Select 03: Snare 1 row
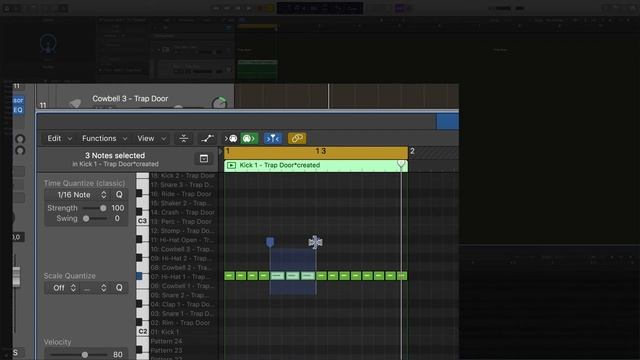 [182, 313]
